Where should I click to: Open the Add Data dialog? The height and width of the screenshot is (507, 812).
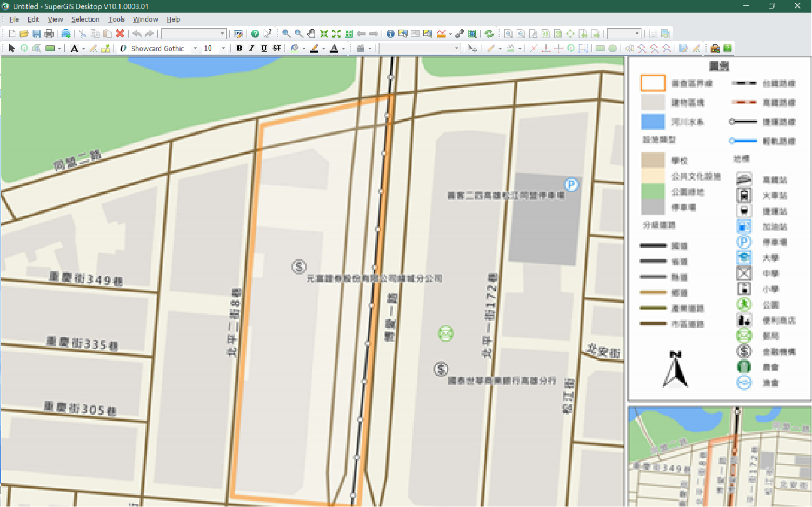click(x=65, y=34)
